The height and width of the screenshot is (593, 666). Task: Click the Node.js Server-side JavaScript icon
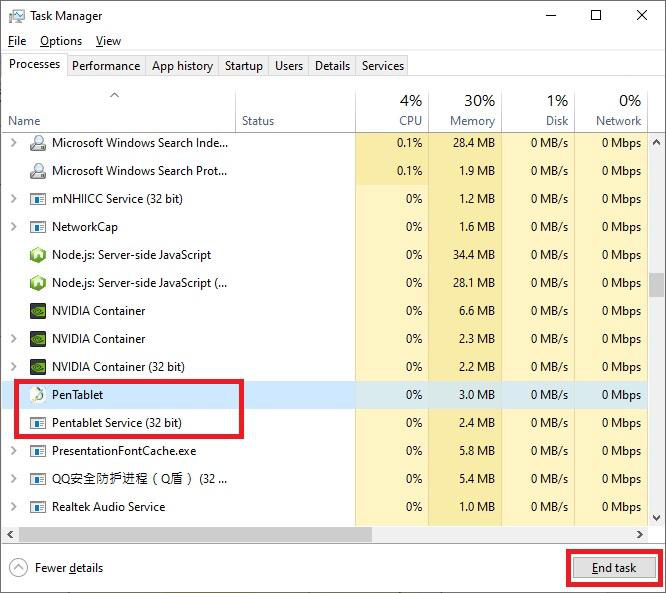point(38,255)
